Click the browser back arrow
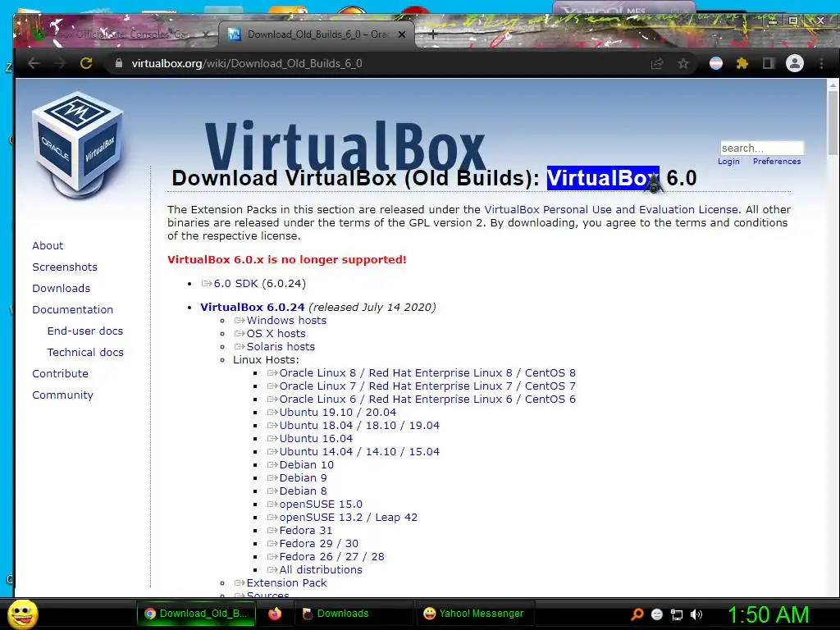Viewport: 840px width, 630px height. (34, 63)
